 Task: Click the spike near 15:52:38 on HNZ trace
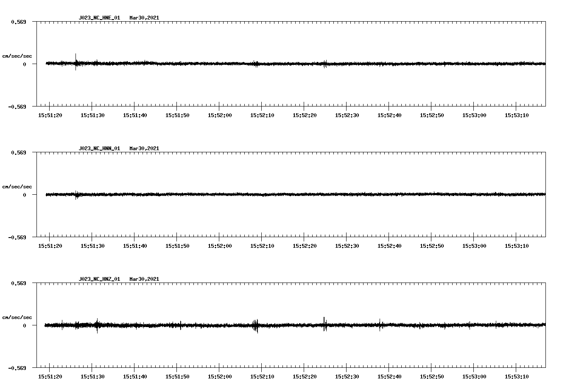[x=380, y=325]
